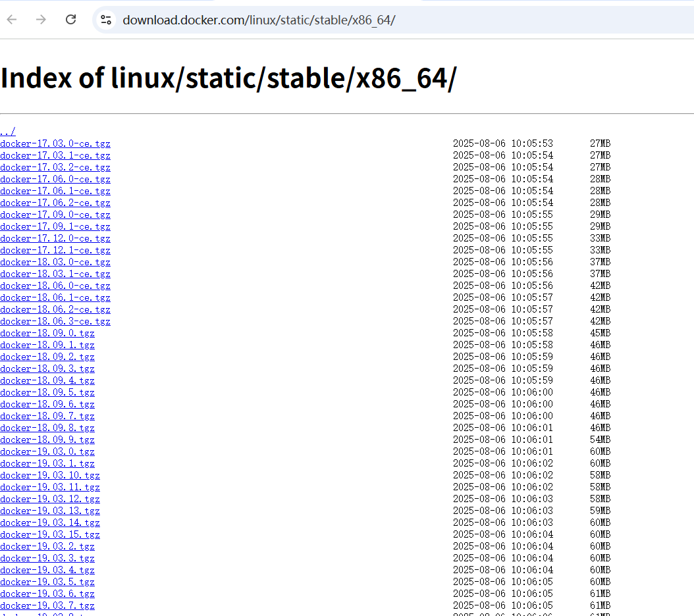This screenshot has width=694, height=616.
Task: Download docker-19.03.0.tgz
Action: coord(47,451)
